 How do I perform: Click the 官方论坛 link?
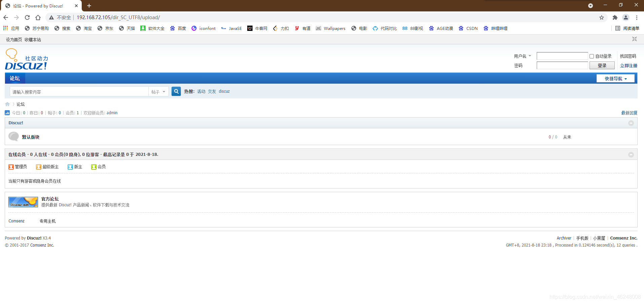(50, 199)
